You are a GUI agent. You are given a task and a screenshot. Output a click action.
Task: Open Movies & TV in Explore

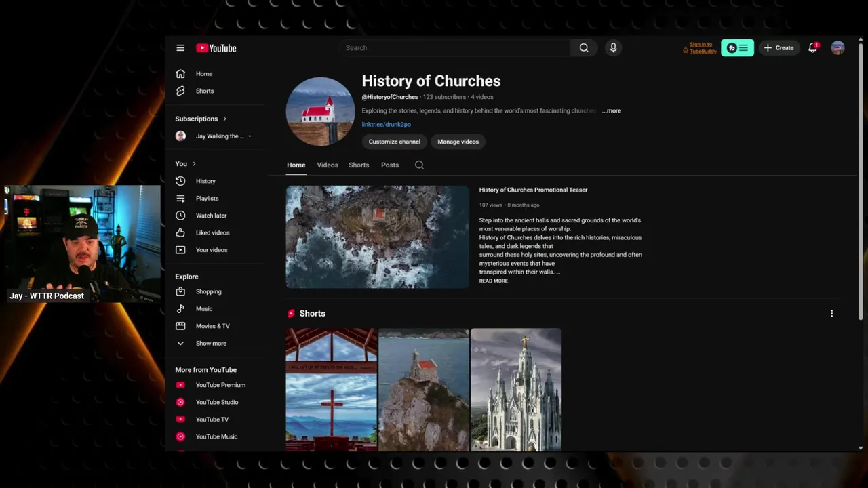[x=212, y=326]
